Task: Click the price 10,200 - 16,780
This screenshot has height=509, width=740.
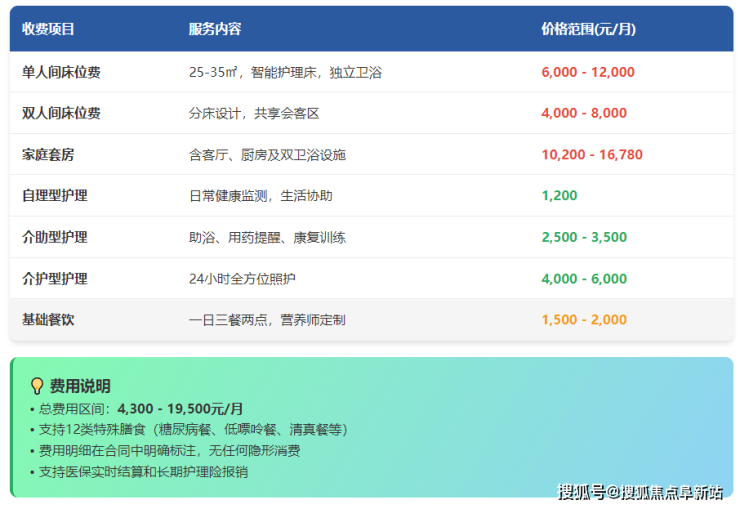Action: [x=591, y=155]
